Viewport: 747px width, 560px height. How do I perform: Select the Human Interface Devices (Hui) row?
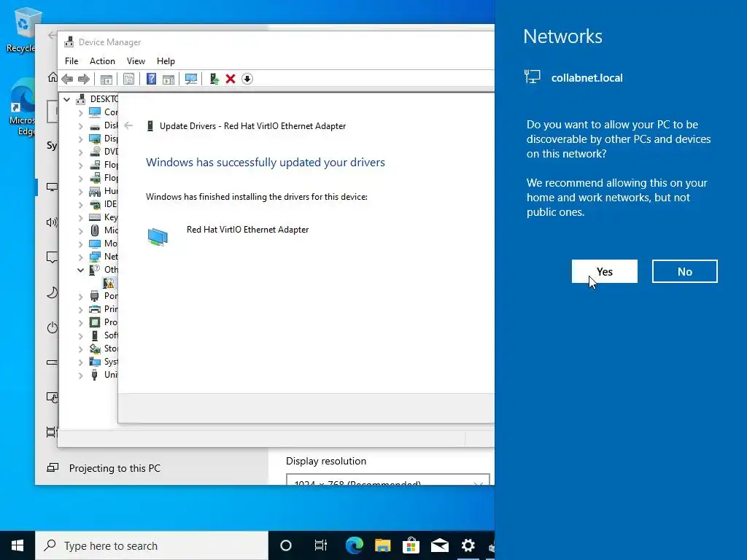[x=103, y=191]
